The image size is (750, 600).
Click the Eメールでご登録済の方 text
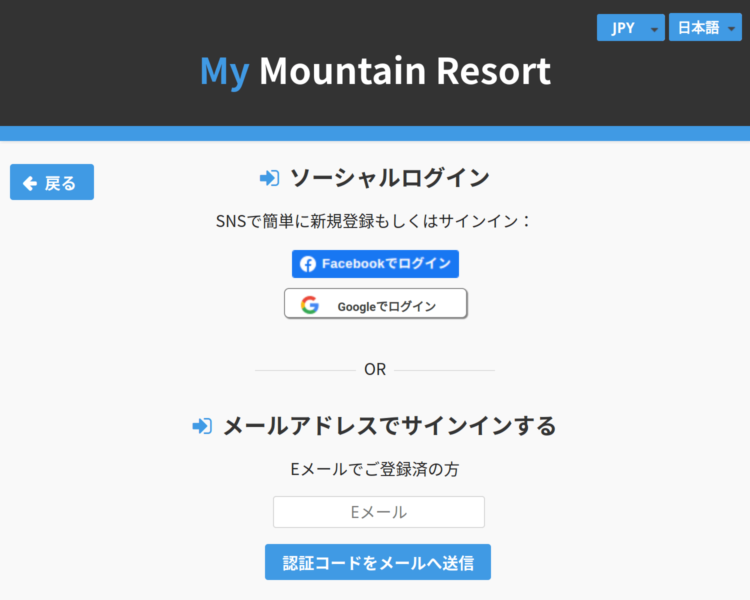click(x=375, y=469)
